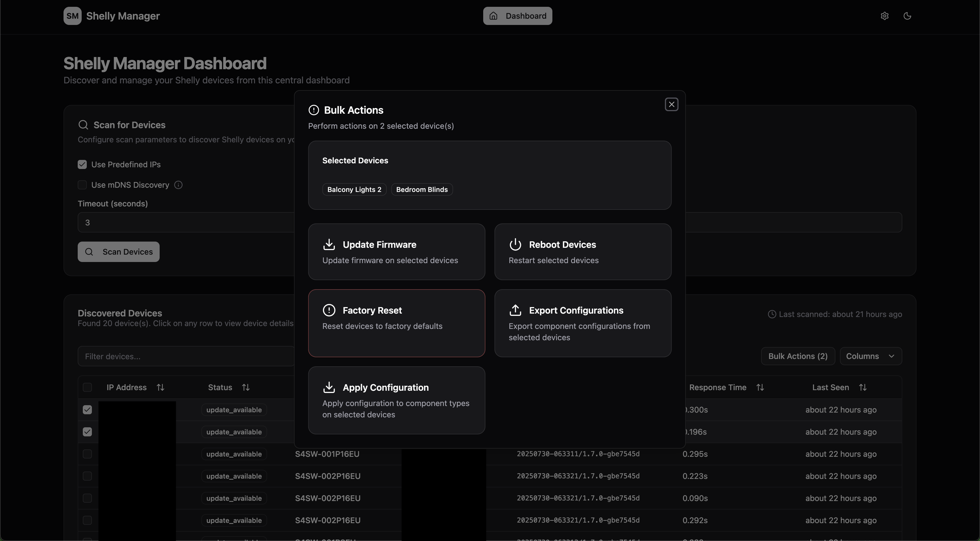Uncheck Use Predefined IPs
This screenshot has height=541, width=980.
point(82,164)
